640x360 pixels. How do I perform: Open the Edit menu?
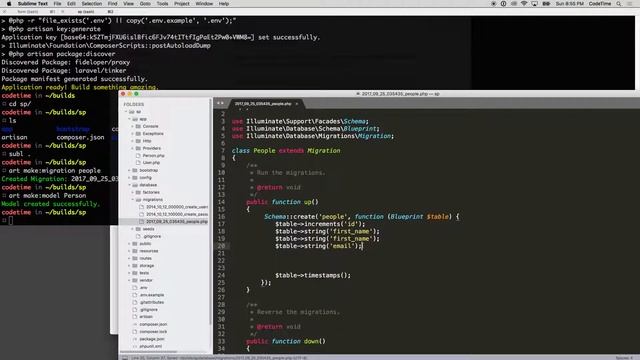click(x=71, y=4)
